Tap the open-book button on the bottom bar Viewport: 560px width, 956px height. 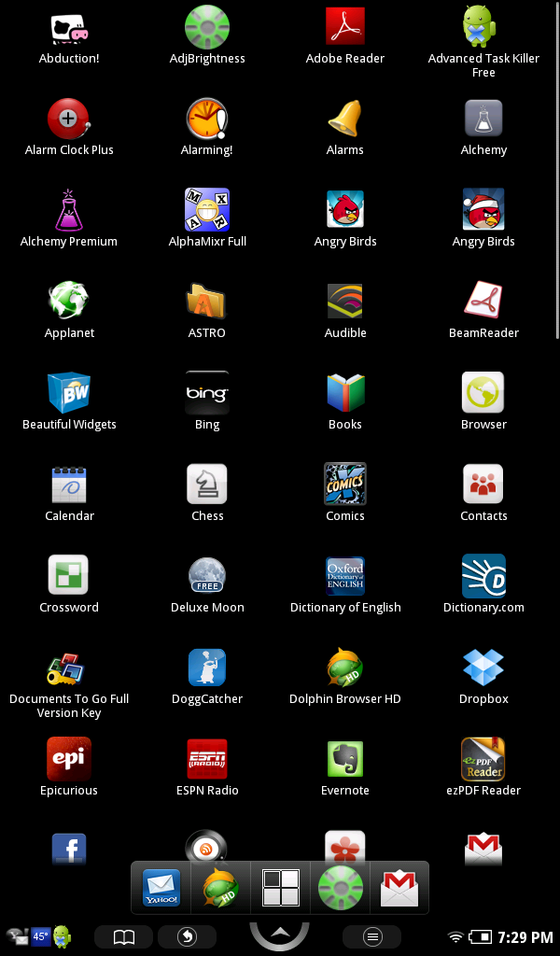click(124, 936)
